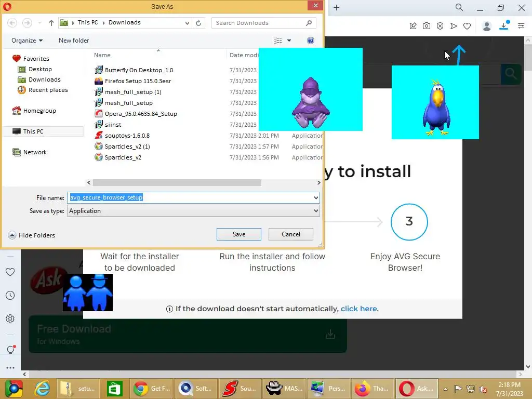Open Opera downloads icon

(504, 25)
